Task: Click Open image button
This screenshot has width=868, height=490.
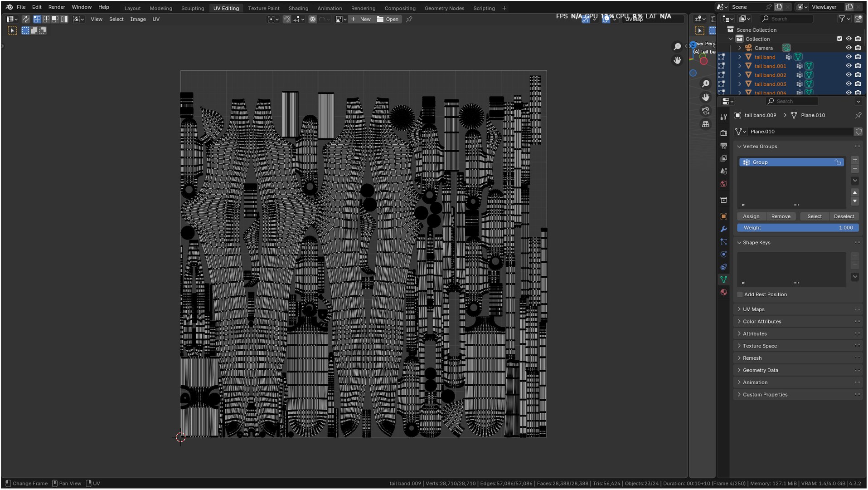Action: point(388,19)
